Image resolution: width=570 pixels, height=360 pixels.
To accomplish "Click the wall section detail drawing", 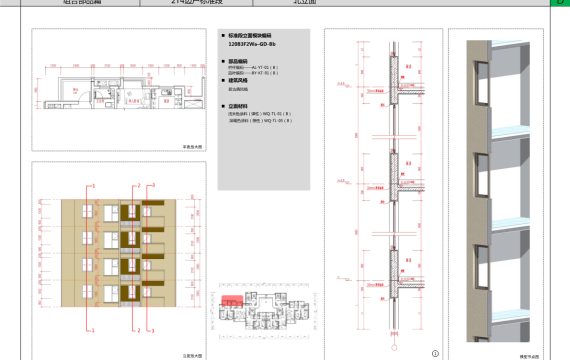I will point(384,194).
